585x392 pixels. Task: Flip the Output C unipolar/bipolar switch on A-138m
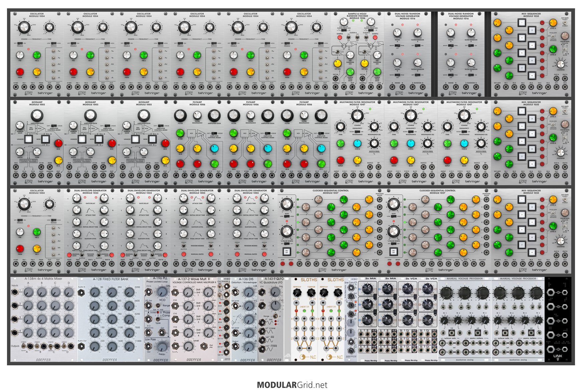click(51, 346)
